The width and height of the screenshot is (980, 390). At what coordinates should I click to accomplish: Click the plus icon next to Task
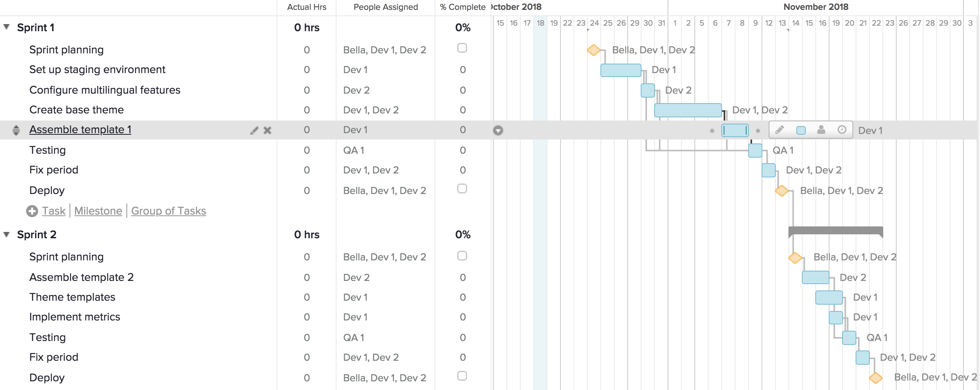(x=32, y=211)
